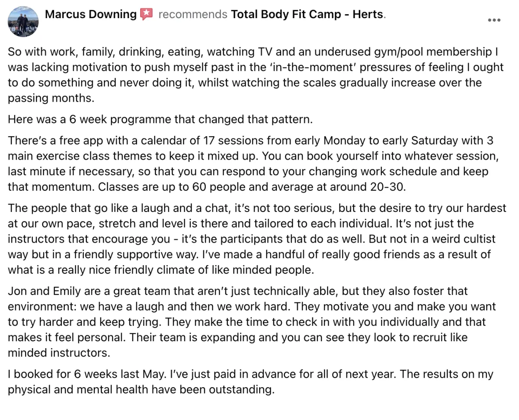The height and width of the screenshot is (420, 519).
Task: Open the Total Body Fit Camp - Herts page
Action: (307, 14)
